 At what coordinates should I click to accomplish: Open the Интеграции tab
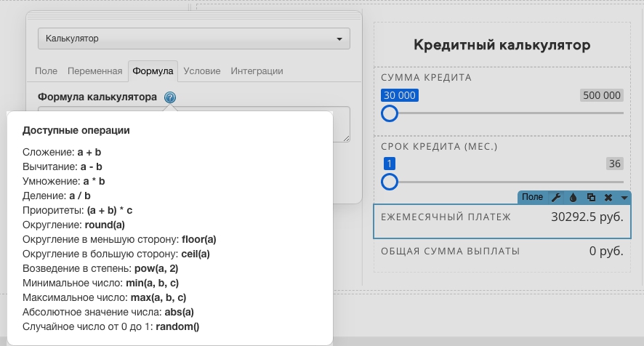coord(257,71)
